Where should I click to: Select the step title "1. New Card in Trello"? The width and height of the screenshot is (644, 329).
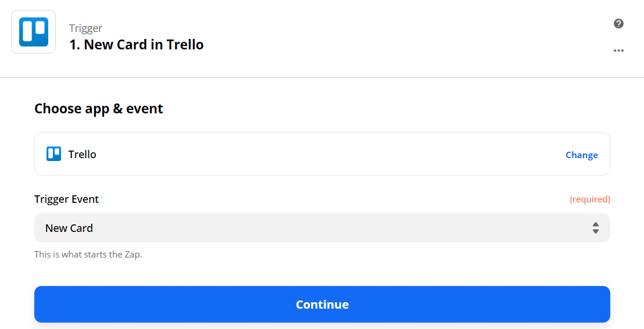coord(136,45)
